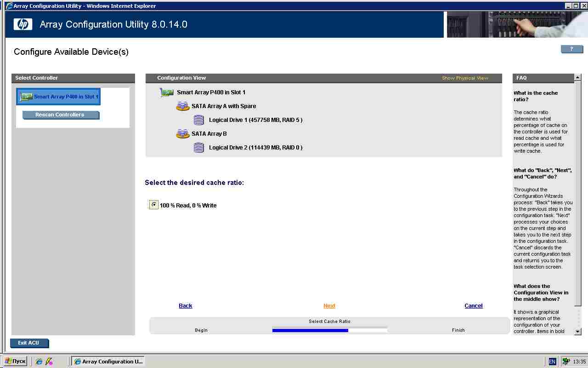Click the wizard progress bar

click(329, 330)
